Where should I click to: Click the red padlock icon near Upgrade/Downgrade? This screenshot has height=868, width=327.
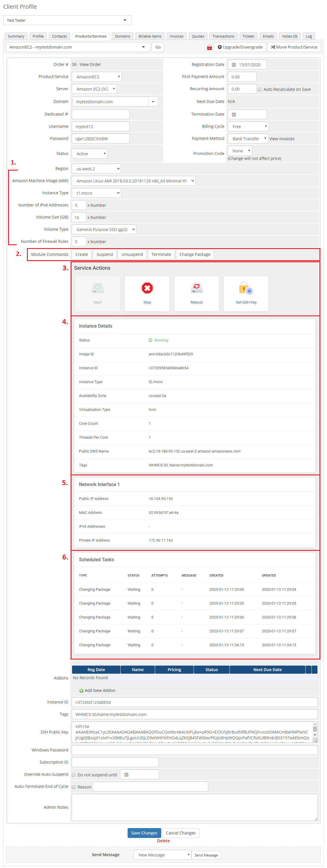(209, 47)
